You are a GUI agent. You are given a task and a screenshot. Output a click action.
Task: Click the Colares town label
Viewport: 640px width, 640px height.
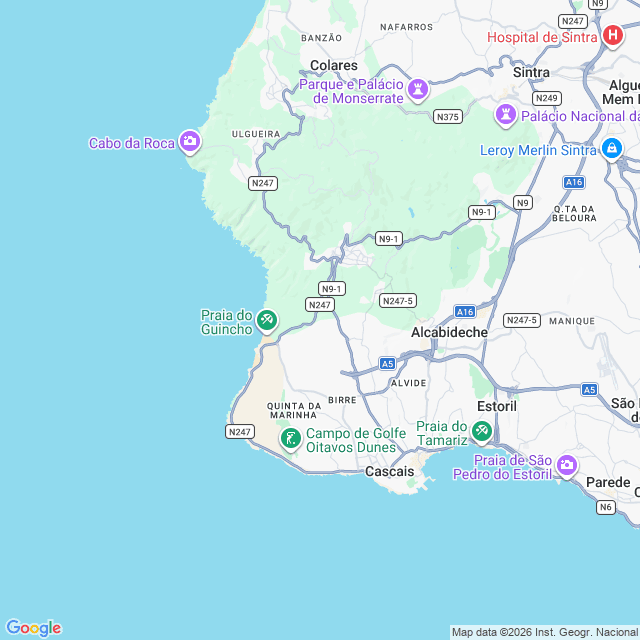[x=334, y=65]
